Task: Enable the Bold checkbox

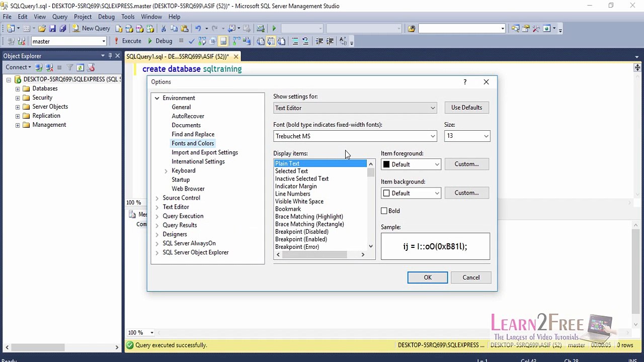Action: (x=384, y=211)
